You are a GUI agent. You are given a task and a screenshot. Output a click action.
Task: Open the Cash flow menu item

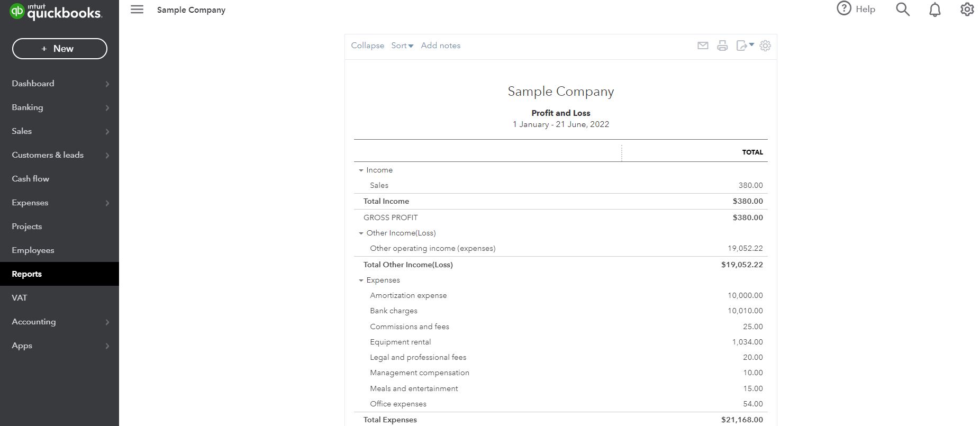(31, 179)
